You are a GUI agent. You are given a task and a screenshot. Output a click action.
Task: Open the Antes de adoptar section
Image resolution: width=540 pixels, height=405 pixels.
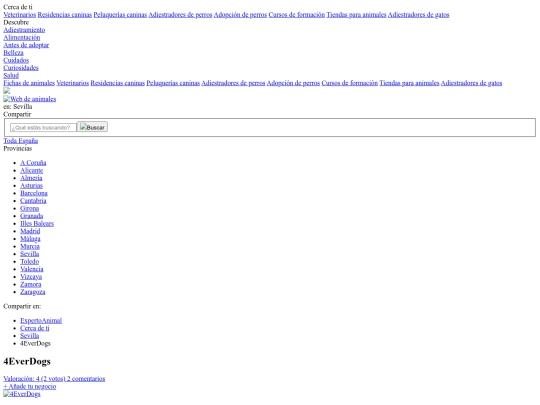pyautogui.click(x=26, y=45)
